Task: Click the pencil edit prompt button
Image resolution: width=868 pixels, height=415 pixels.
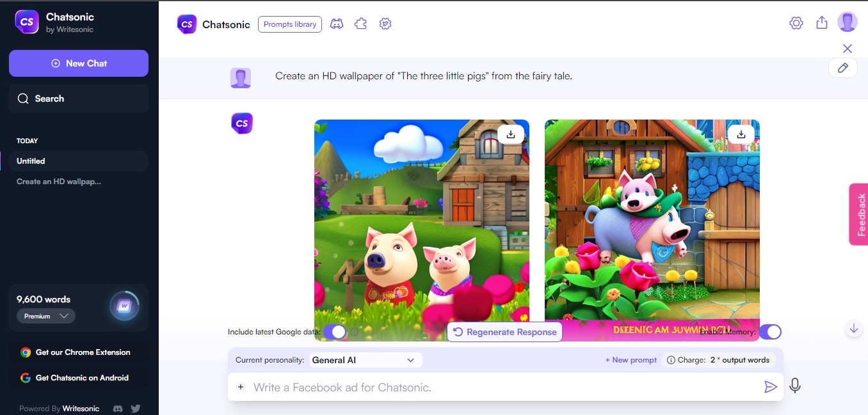Action: coord(843,68)
